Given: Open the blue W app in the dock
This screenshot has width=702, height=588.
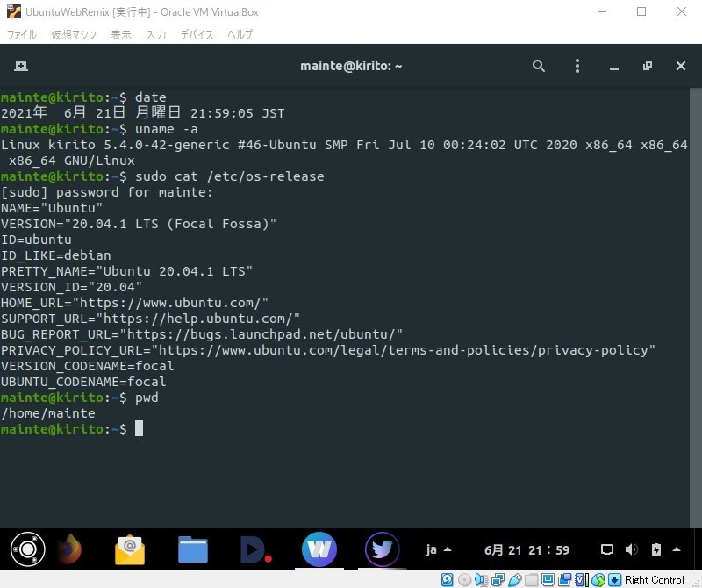Looking at the screenshot, I should click(x=319, y=549).
